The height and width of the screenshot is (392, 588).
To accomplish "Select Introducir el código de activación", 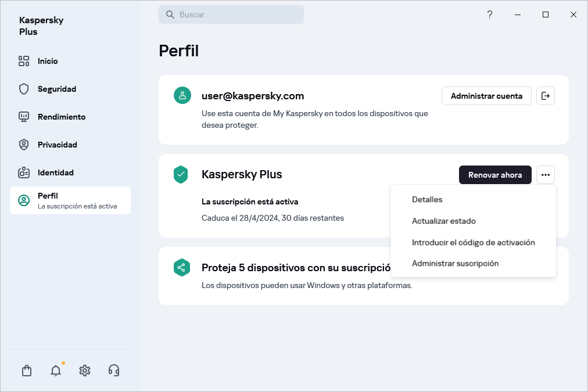I will pos(473,242).
